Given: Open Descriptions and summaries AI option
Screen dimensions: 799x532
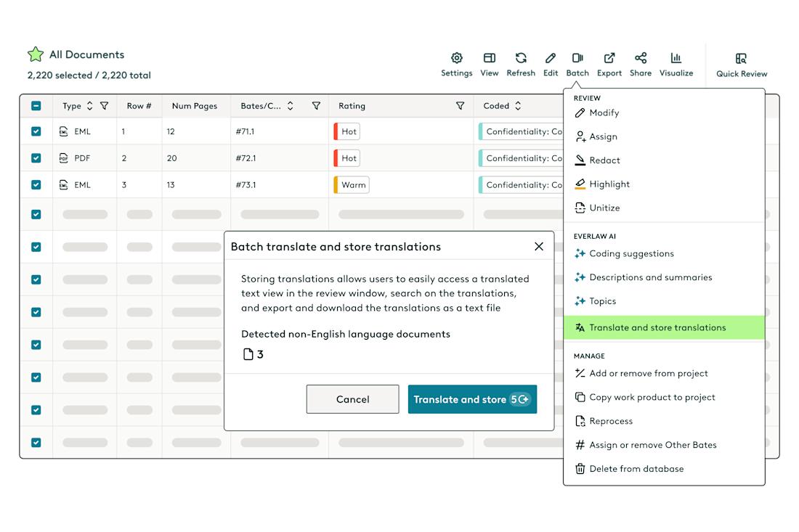Looking at the screenshot, I should click(665, 277).
